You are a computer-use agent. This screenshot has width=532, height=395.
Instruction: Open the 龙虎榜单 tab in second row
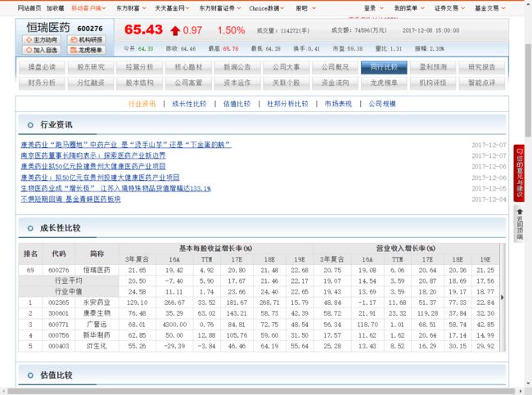click(x=384, y=83)
